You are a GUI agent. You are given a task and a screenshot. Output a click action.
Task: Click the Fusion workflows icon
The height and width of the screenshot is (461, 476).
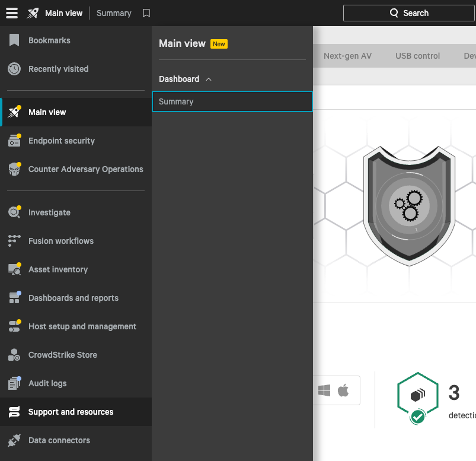click(14, 241)
